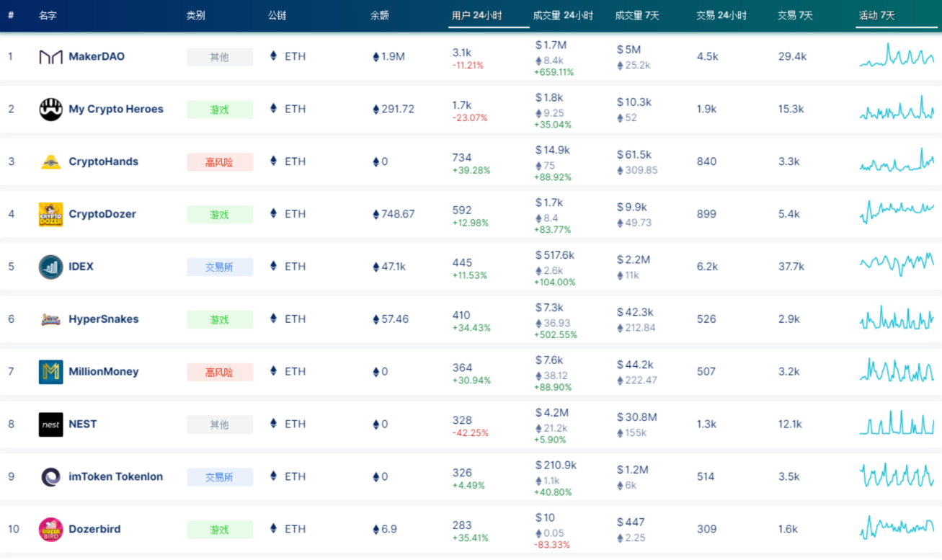942x560 pixels.
Task: Click the ETH chain icon in MakerDAO row
Action: tap(273, 55)
